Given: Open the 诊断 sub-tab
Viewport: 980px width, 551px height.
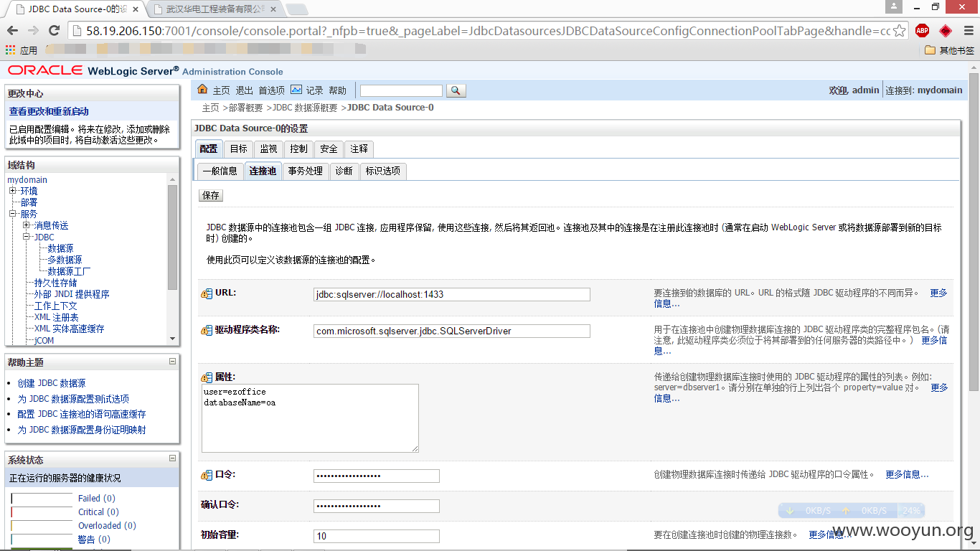Looking at the screenshot, I should click(344, 171).
